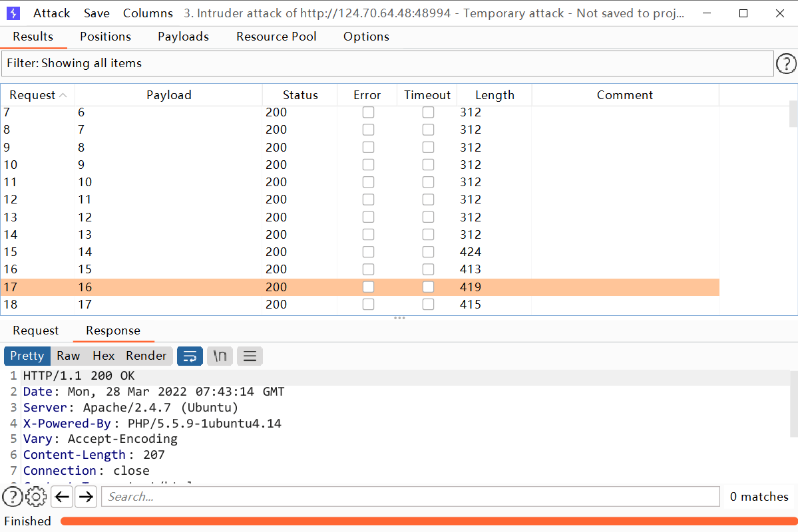The height and width of the screenshot is (532, 798).
Task: Sort results by the Status column header
Action: pyautogui.click(x=300, y=95)
